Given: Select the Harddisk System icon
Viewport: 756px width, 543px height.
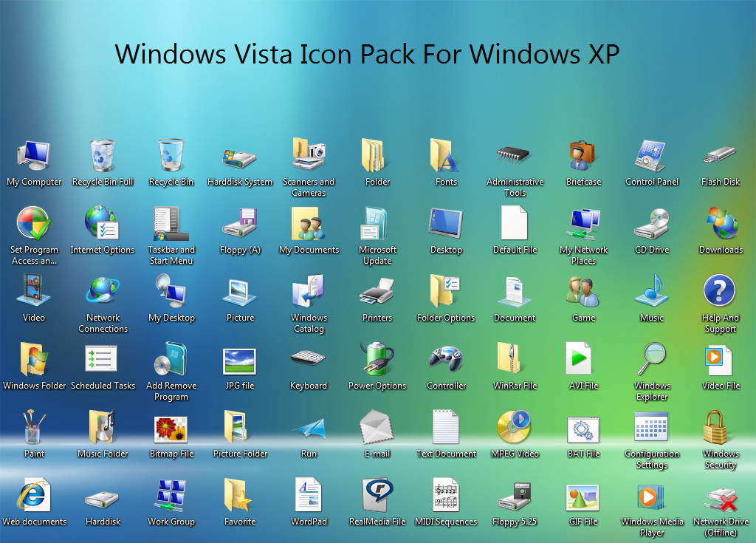Looking at the screenshot, I should click(x=240, y=158).
